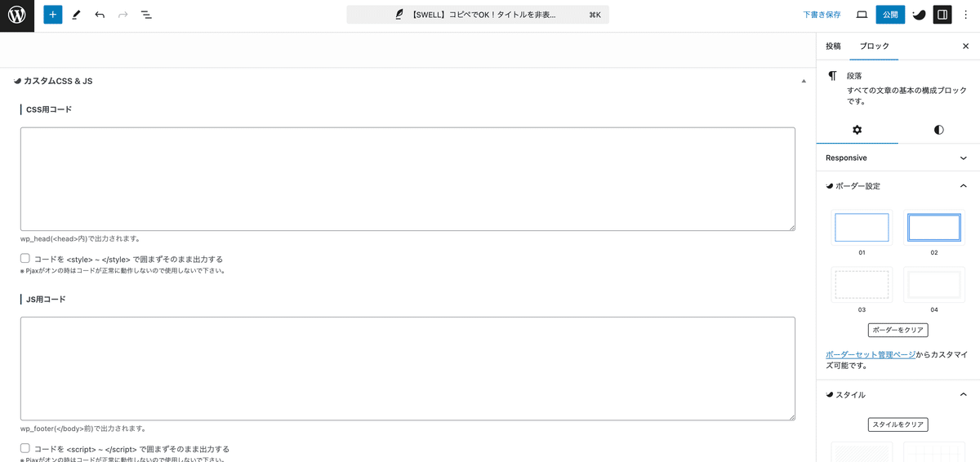Select border style 02 thumbnail
980x462 pixels.
click(x=934, y=228)
